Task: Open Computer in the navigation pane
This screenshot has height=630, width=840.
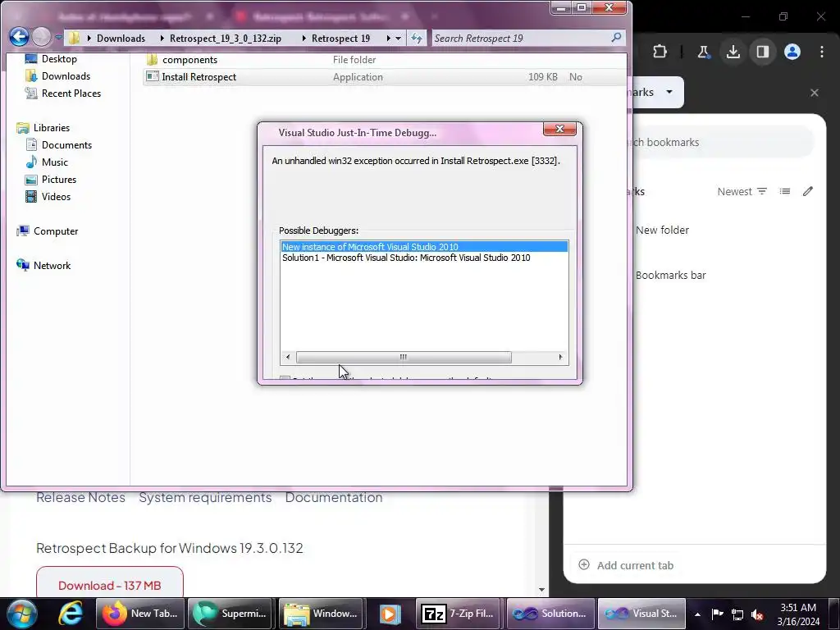Action: click(56, 231)
